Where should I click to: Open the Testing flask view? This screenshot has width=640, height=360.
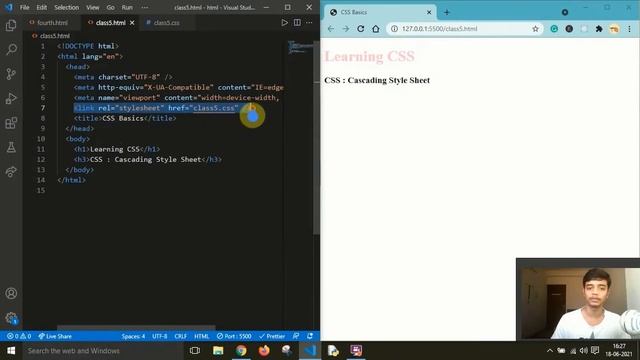point(11,147)
